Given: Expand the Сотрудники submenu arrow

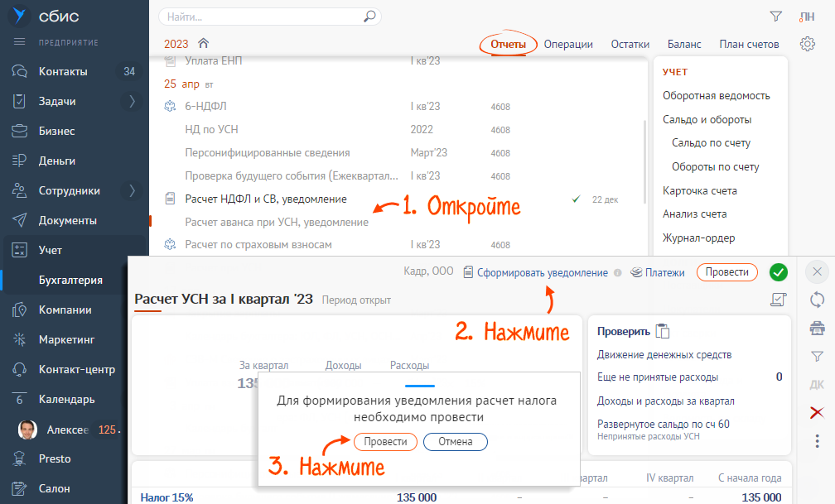Looking at the screenshot, I should [132, 191].
